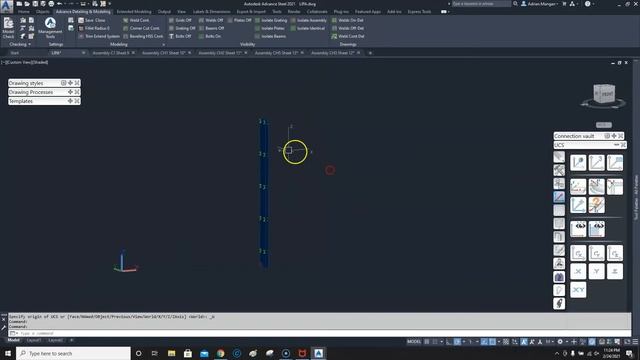Click Trim Extend System command

coord(99,36)
